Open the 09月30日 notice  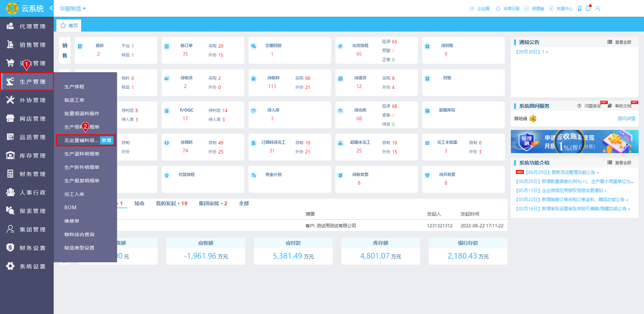532,52
